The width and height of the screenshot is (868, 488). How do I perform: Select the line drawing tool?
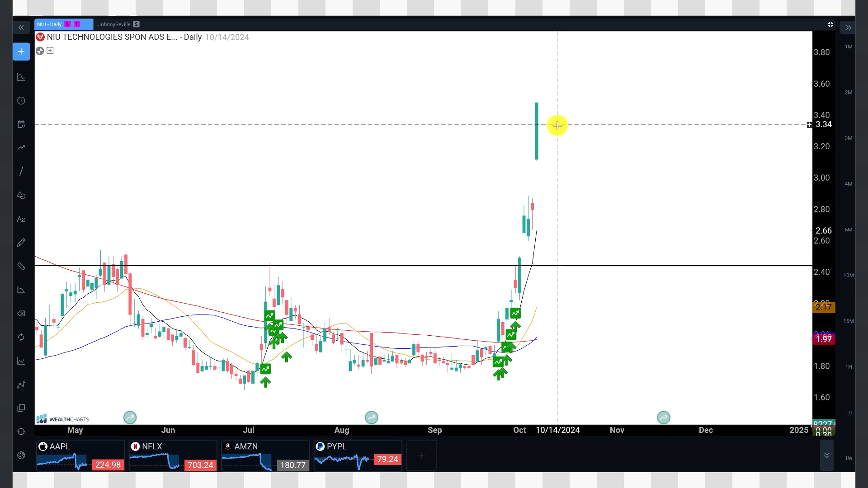[21, 172]
